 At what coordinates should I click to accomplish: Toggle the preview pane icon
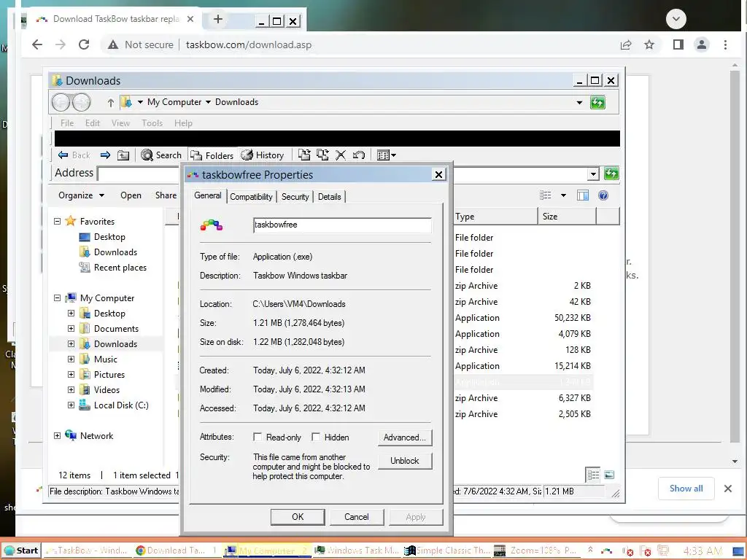click(583, 195)
